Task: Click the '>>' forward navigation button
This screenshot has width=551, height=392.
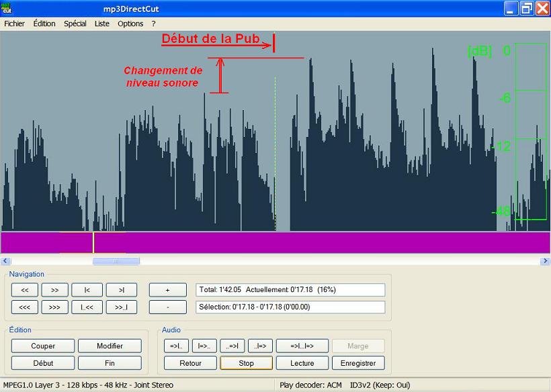Action: [x=54, y=290]
